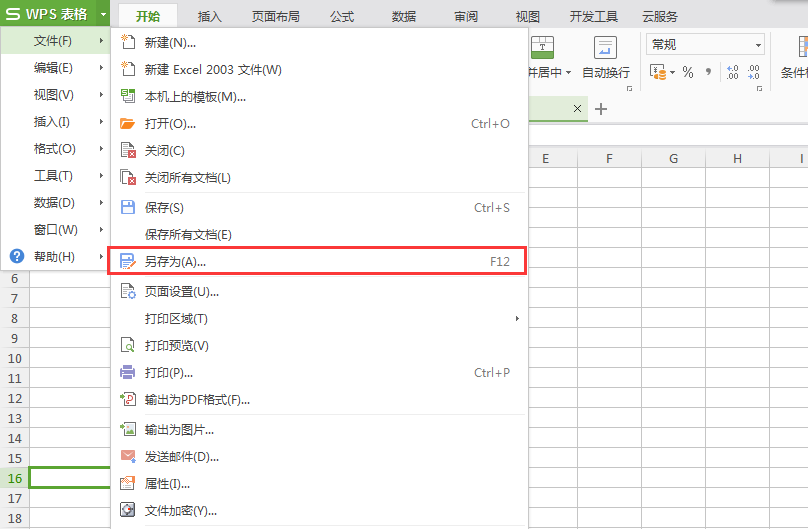This screenshot has height=529, width=808.
Task: Click the 另存为 (Save As) menu entry
Action: pos(175,261)
